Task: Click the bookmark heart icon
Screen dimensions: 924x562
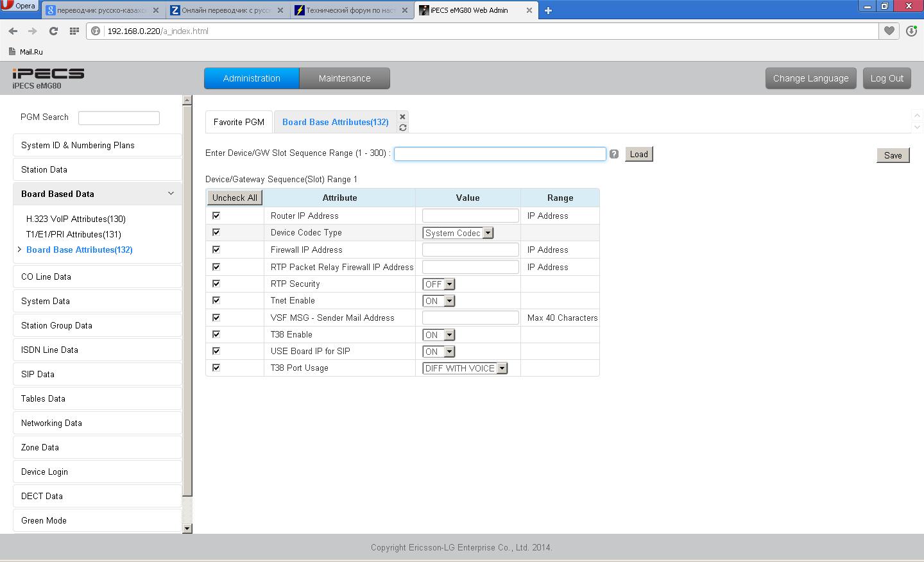Action: click(x=889, y=31)
